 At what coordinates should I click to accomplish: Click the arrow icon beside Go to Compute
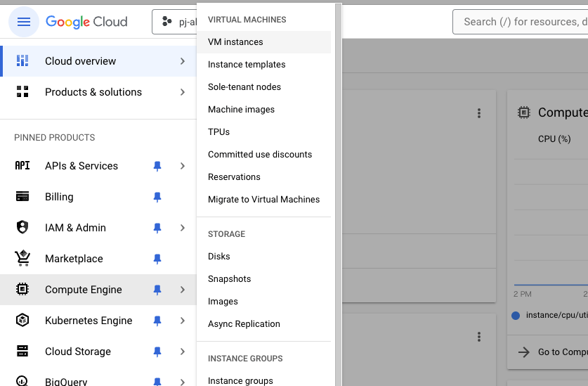pyautogui.click(x=524, y=352)
